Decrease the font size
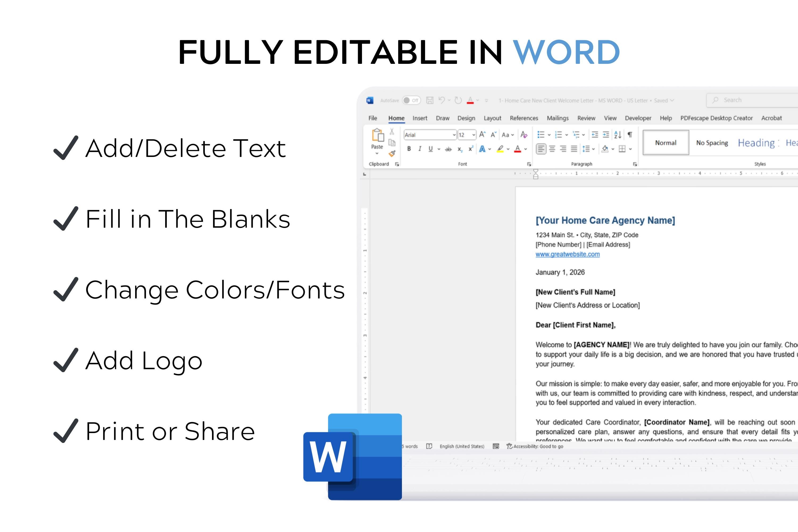Viewport: 798px width, 532px height. (x=494, y=135)
